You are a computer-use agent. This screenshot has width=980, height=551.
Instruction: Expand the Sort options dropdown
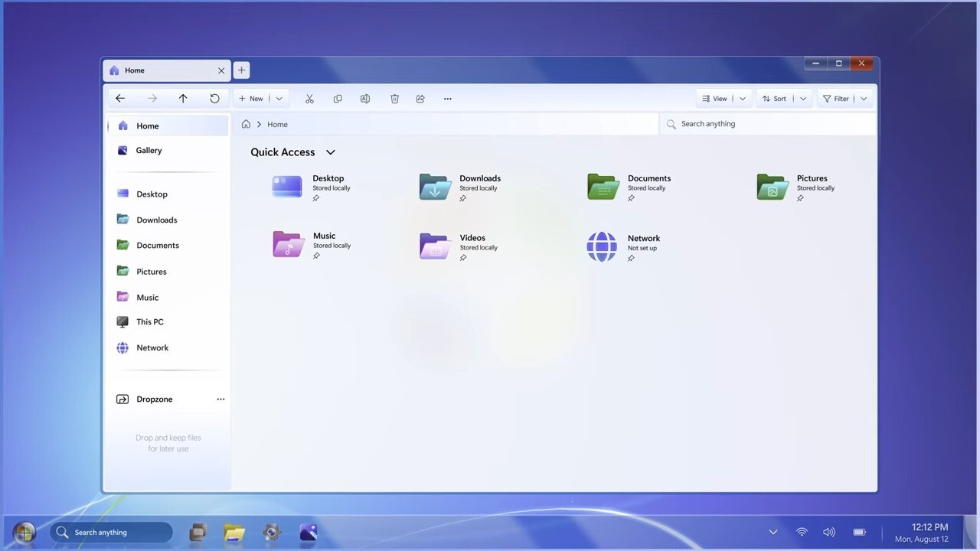click(802, 99)
